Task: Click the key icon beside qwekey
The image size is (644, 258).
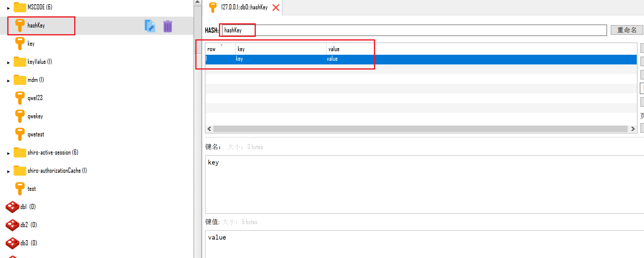Action: click(x=20, y=116)
